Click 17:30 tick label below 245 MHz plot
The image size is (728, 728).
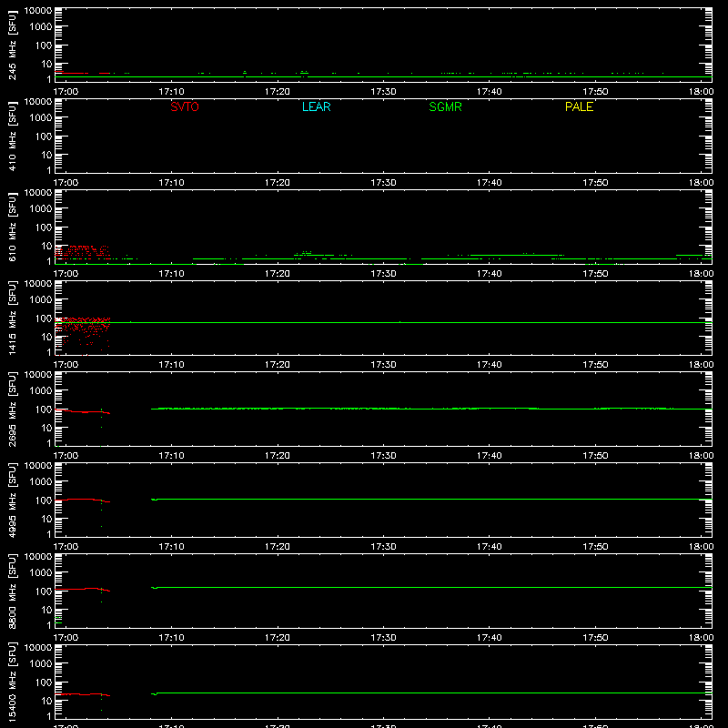[383, 92]
